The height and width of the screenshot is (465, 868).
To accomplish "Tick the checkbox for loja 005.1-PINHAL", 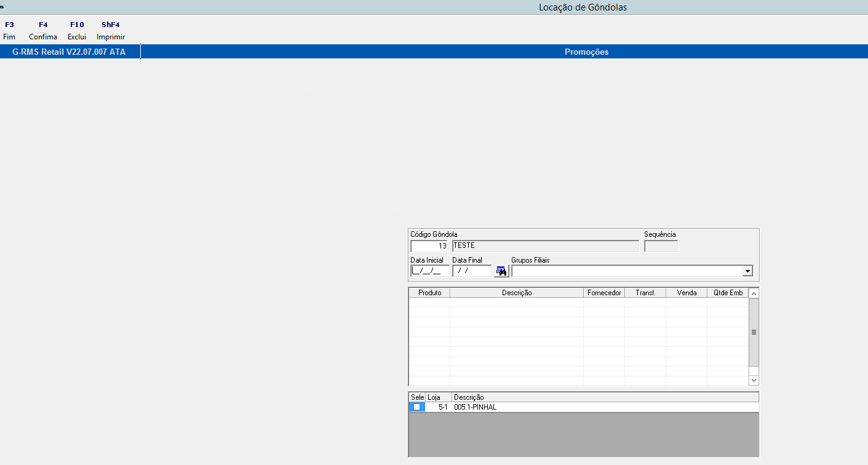I will click(417, 407).
